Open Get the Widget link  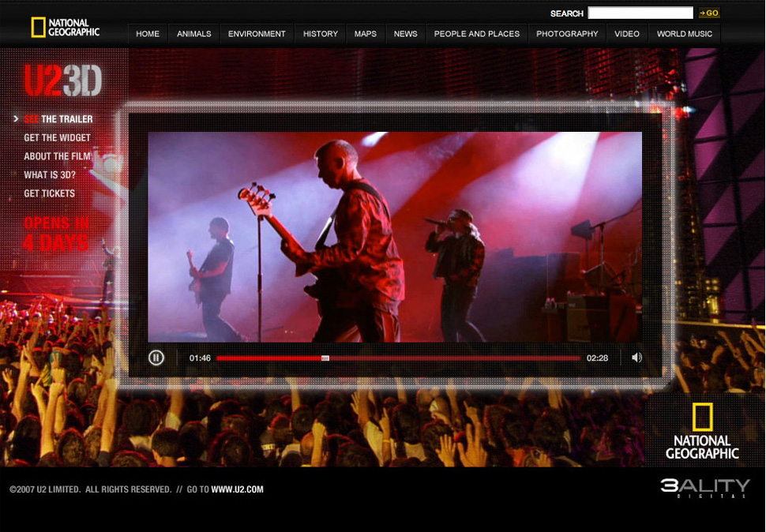pos(57,137)
